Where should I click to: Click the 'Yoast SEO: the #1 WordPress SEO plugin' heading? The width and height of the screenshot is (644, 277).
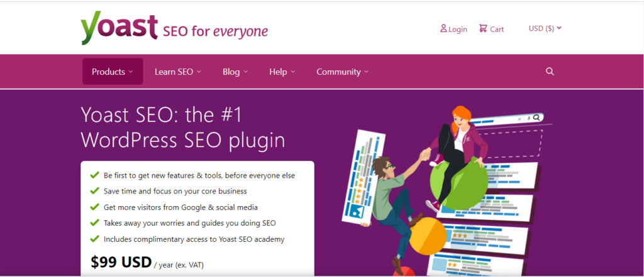[183, 128]
